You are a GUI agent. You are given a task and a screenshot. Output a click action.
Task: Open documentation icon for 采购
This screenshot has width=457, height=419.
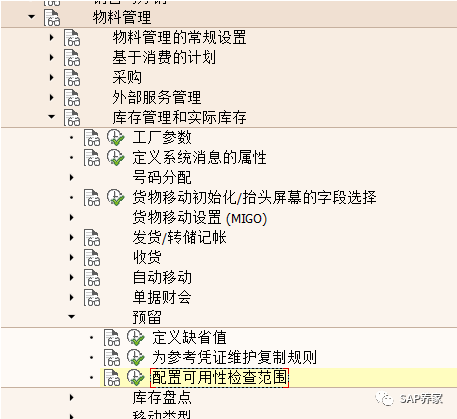[72, 78]
